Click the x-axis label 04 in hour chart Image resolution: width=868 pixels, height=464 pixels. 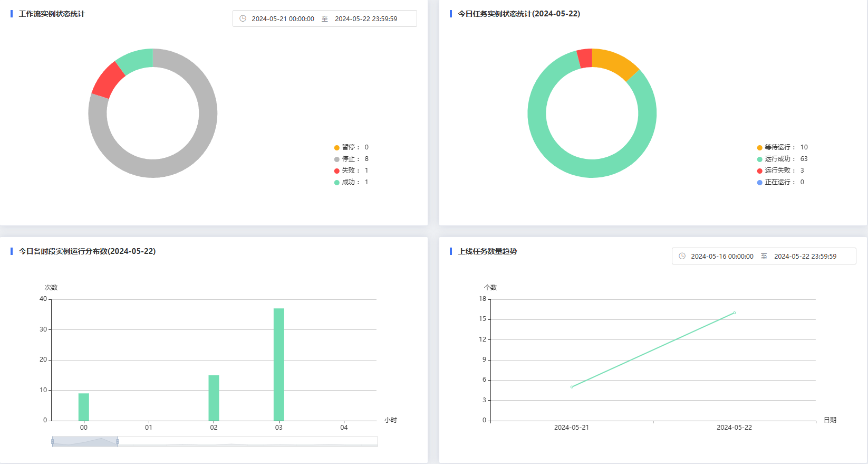pyautogui.click(x=344, y=428)
